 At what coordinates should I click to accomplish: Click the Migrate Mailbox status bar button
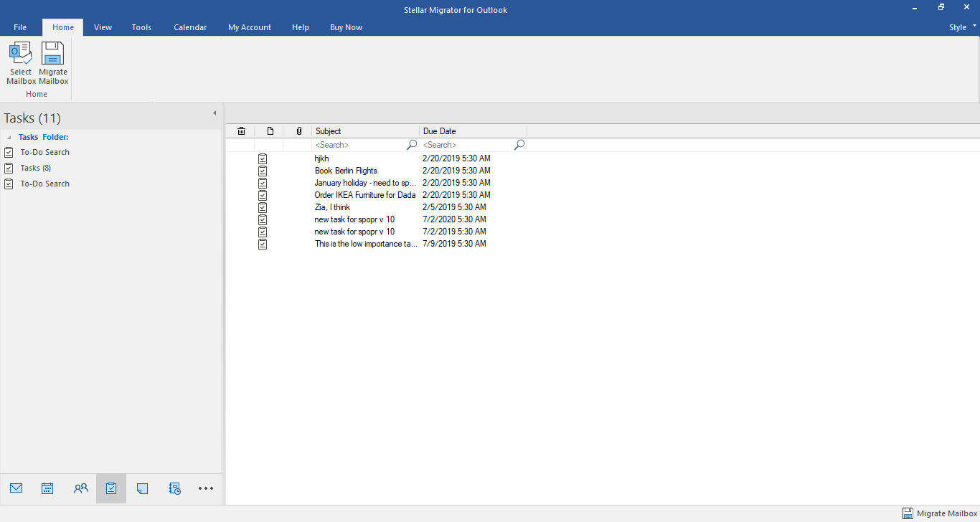(940, 513)
